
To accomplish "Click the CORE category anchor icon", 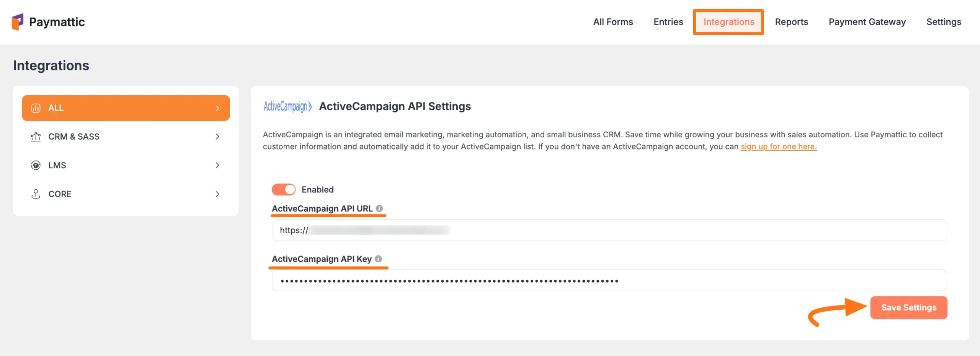I will point(36,194).
